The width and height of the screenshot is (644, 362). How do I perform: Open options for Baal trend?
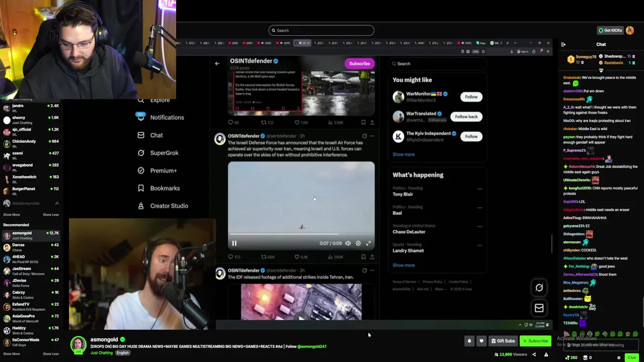479,208
